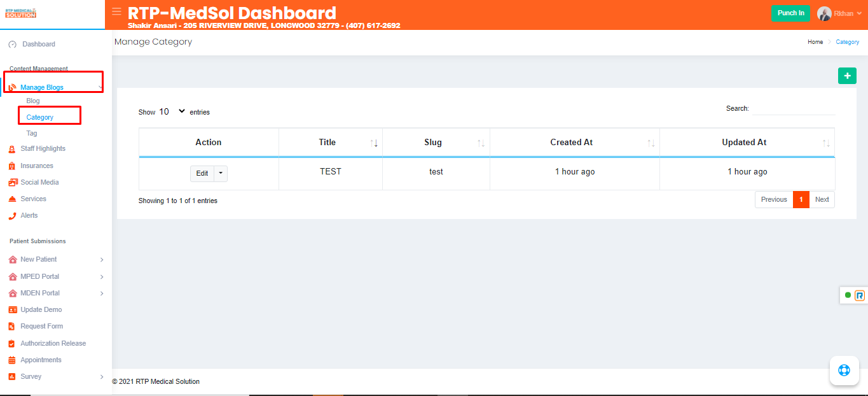Click the Edit button for TEST row
868x396 pixels.
(x=202, y=173)
